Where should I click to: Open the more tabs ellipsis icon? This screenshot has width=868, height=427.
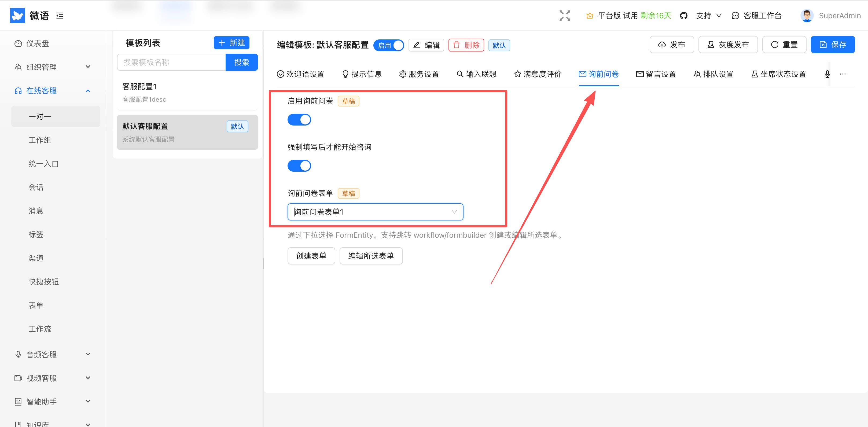[x=843, y=74]
